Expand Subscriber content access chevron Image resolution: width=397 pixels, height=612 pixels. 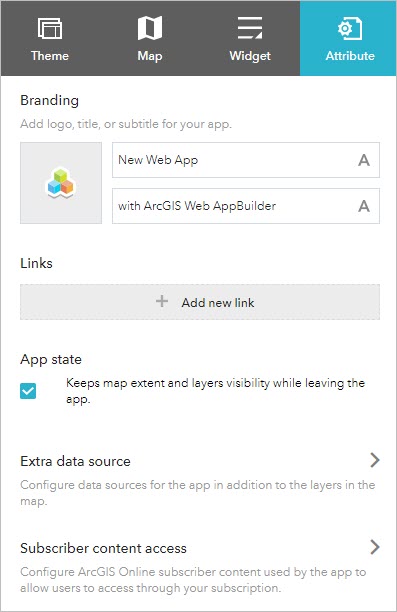click(x=375, y=547)
